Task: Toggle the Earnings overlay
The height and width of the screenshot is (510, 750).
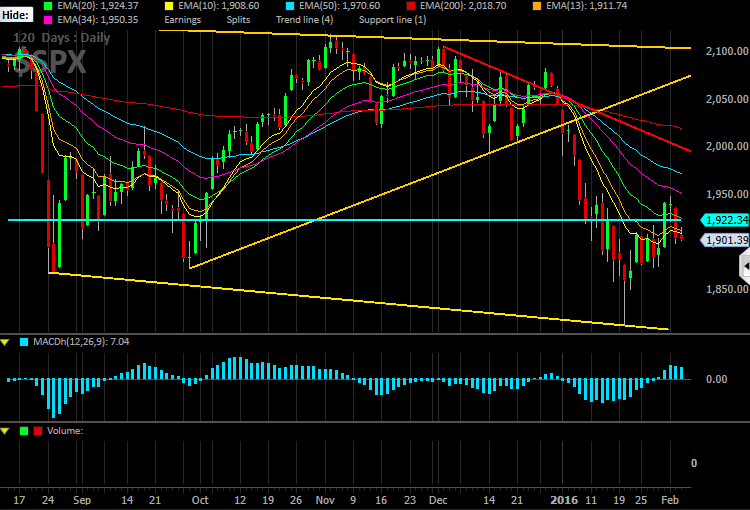Action: pyautogui.click(x=183, y=20)
